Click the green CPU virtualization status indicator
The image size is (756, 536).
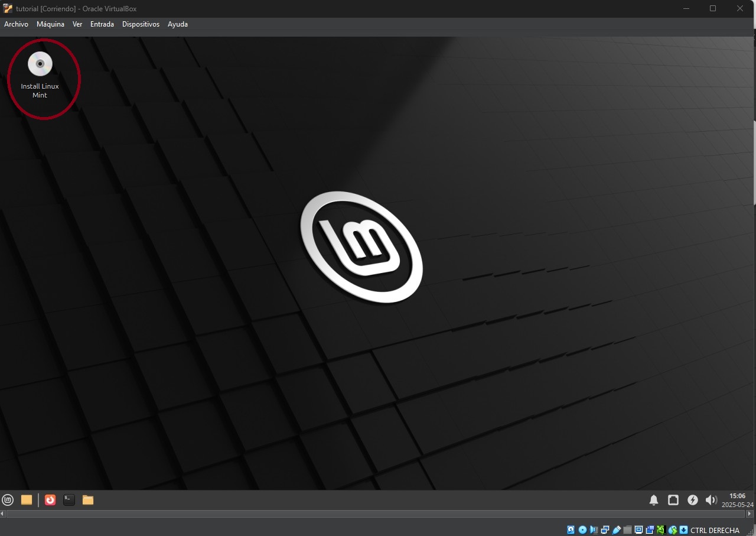[661, 530]
